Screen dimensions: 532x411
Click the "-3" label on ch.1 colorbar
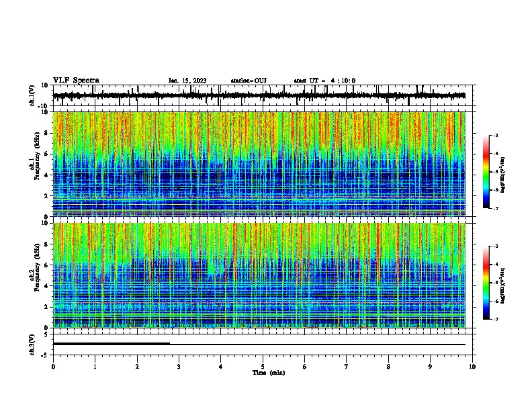pos(496,135)
